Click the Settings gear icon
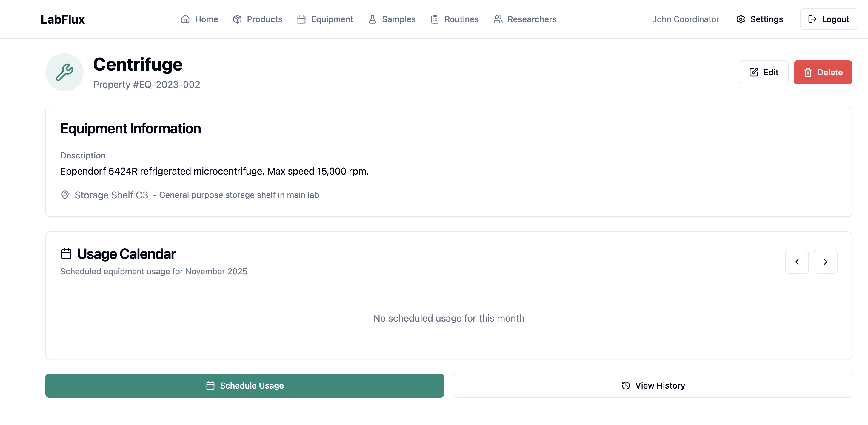This screenshot has width=868, height=425. [740, 19]
